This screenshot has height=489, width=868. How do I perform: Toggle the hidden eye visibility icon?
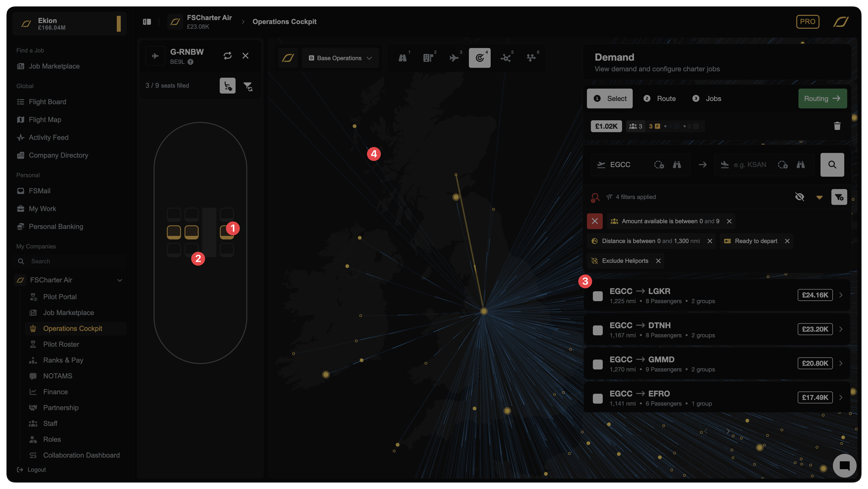[799, 197]
